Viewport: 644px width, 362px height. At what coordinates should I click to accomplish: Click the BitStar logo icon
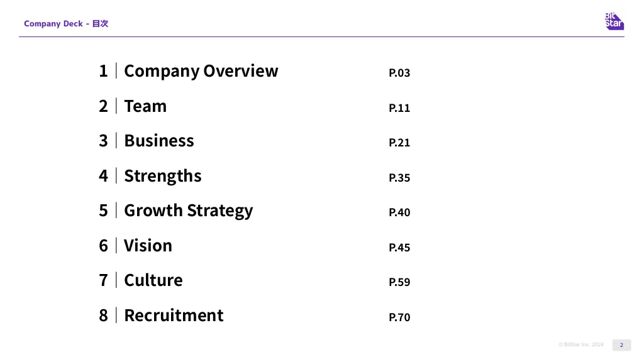click(x=614, y=21)
